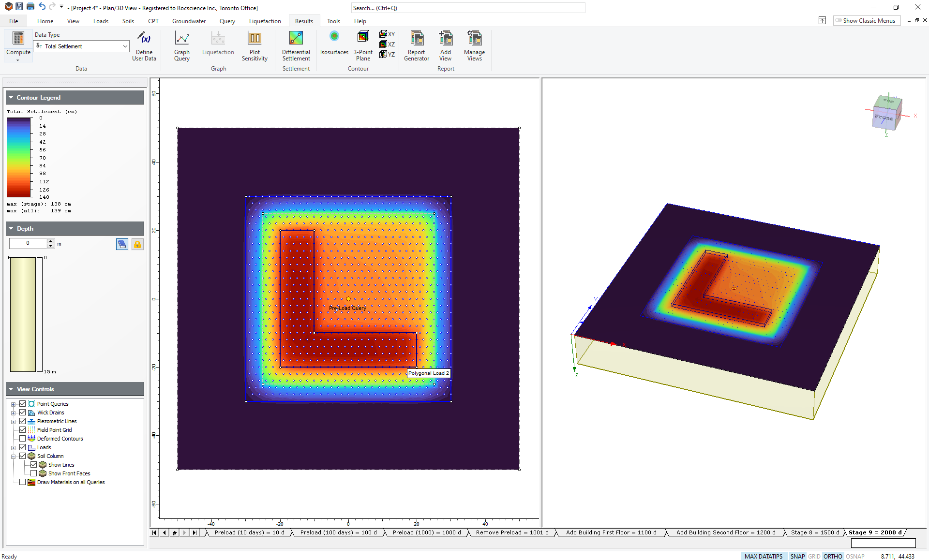Click the Manage Views icon
The image size is (929, 560).
click(x=474, y=46)
